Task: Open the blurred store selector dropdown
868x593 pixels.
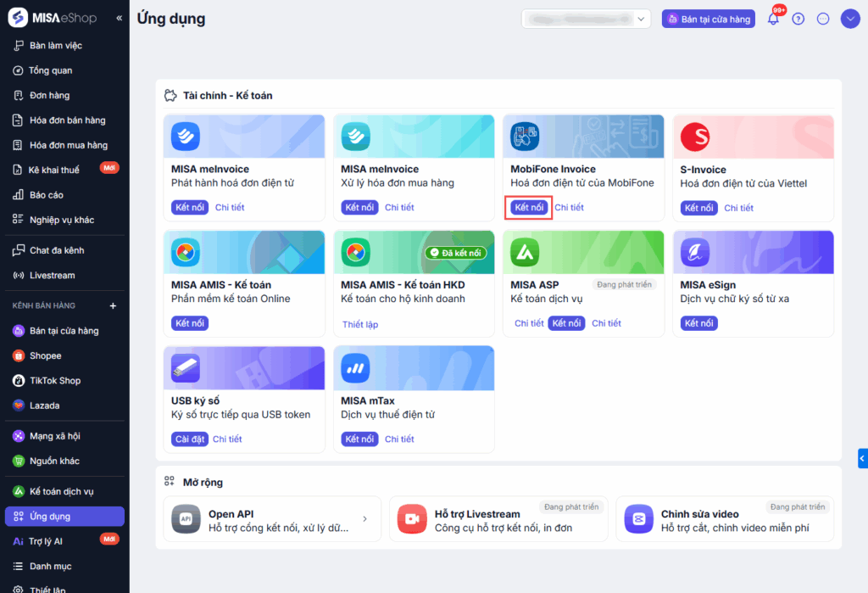Action: pos(586,19)
